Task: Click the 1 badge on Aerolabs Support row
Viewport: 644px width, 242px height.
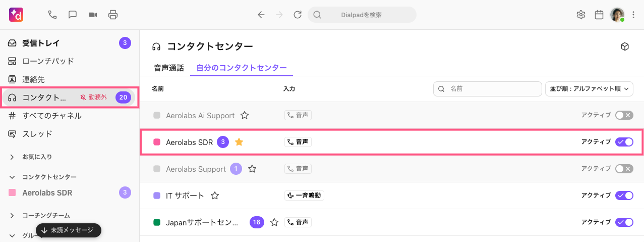Action: tap(236, 169)
